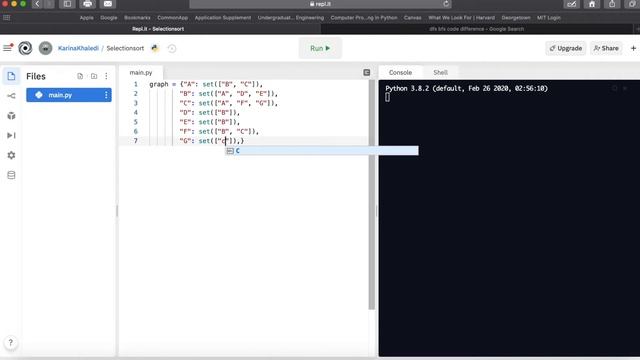Open the Files panel options menu

(106, 76)
